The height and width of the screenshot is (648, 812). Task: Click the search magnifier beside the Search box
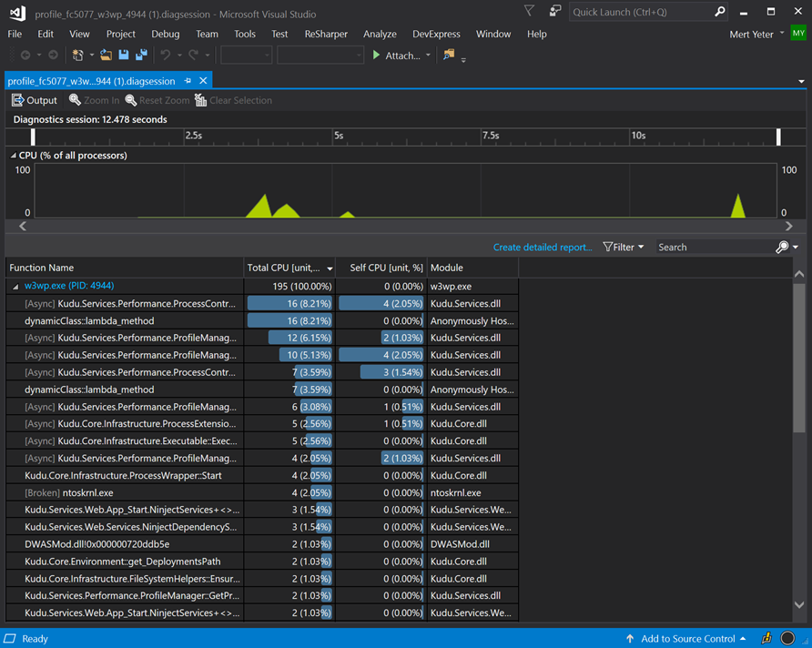pos(782,248)
